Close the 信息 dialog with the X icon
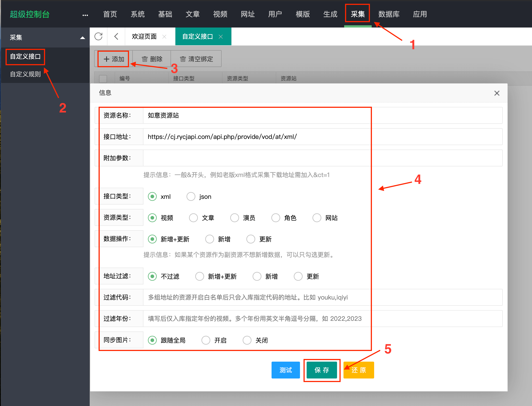 click(497, 93)
